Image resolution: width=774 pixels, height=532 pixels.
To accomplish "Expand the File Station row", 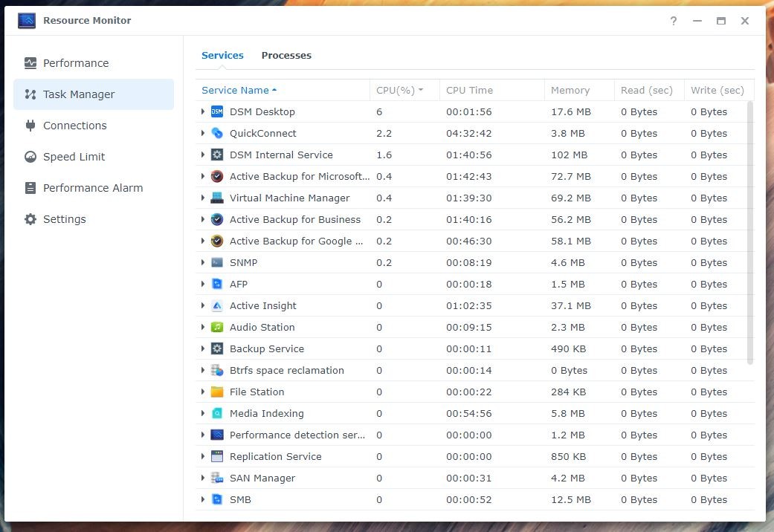I will pyautogui.click(x=203, y=392).
